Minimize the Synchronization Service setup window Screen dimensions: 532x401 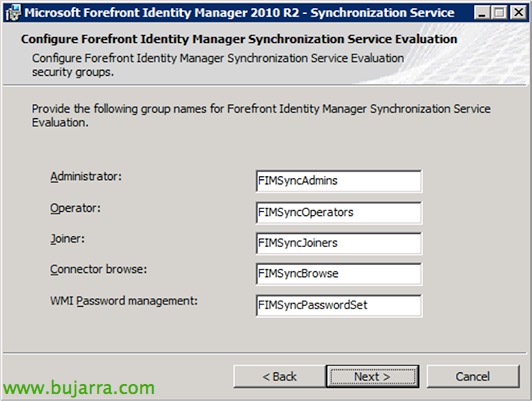tap(482, 13)
